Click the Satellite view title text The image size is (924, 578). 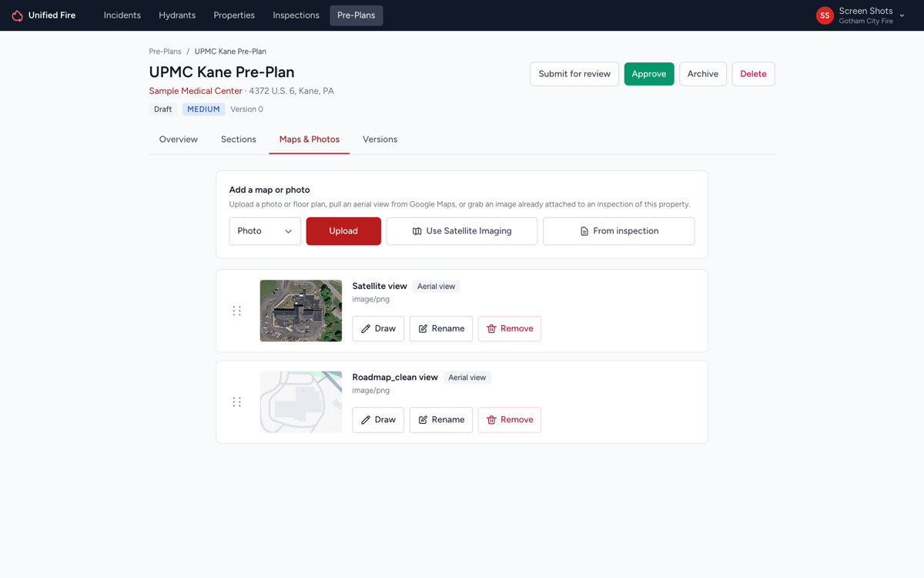pyautogui.click(x=380, y=286)
